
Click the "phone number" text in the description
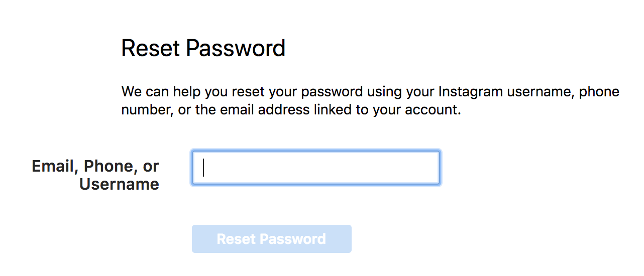(x=599, y=92)
